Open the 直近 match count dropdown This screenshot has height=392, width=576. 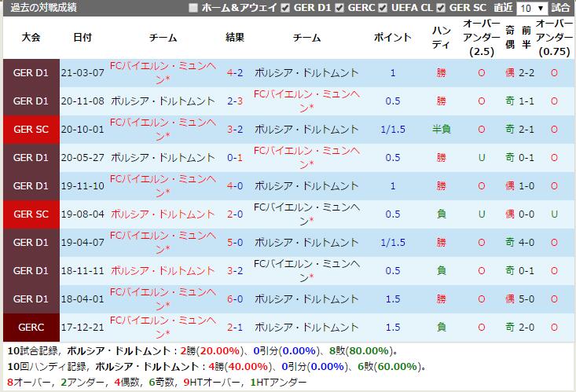click(531, 8)
